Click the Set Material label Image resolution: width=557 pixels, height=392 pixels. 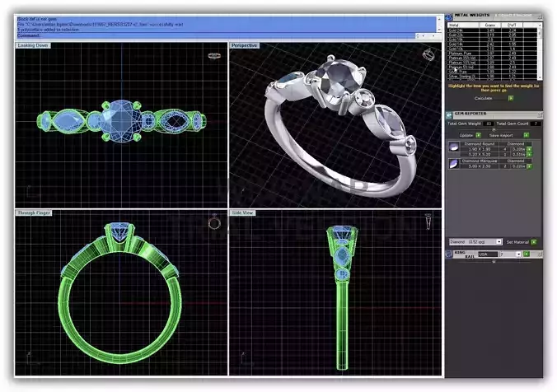point(517,242)
